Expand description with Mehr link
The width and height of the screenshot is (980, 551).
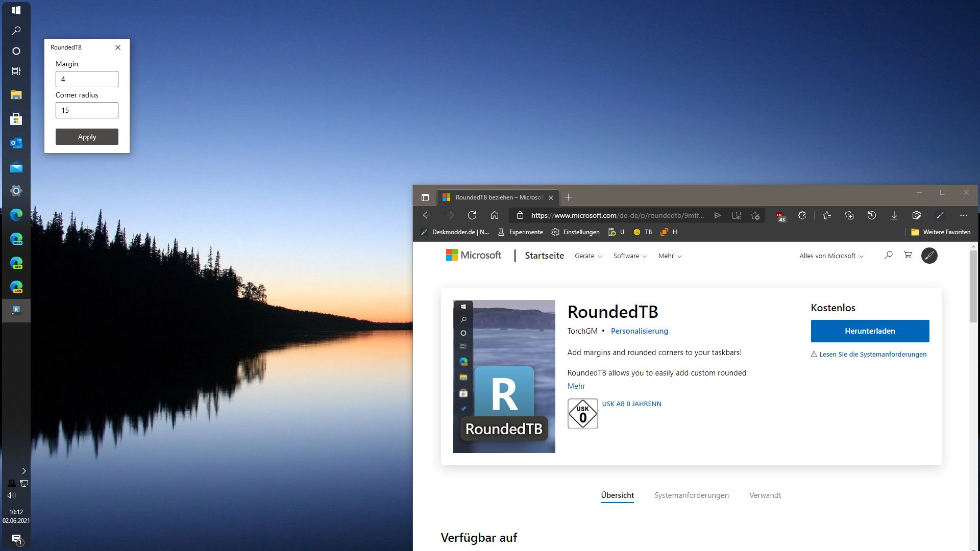(x=576, y=386)
